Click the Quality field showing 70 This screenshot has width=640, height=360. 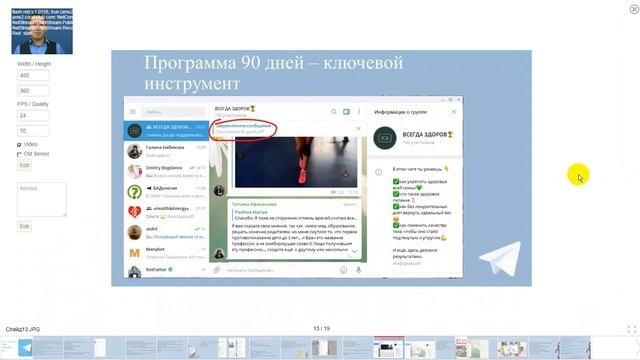point(33,131)
